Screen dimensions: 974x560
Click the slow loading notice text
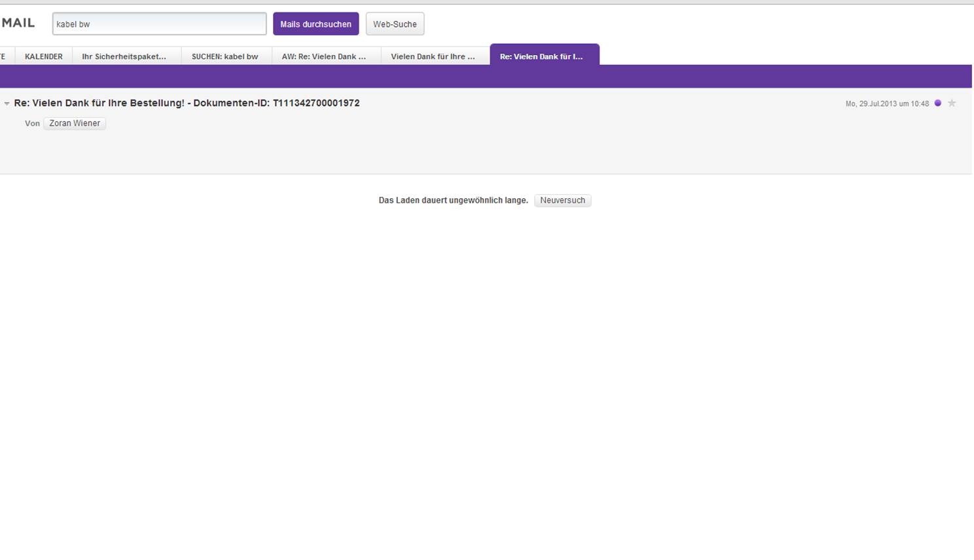[x=453, y=200]
